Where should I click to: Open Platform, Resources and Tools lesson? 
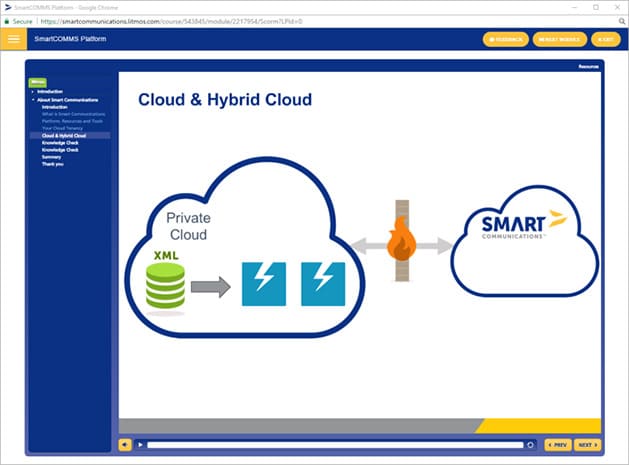coord(72,121)
